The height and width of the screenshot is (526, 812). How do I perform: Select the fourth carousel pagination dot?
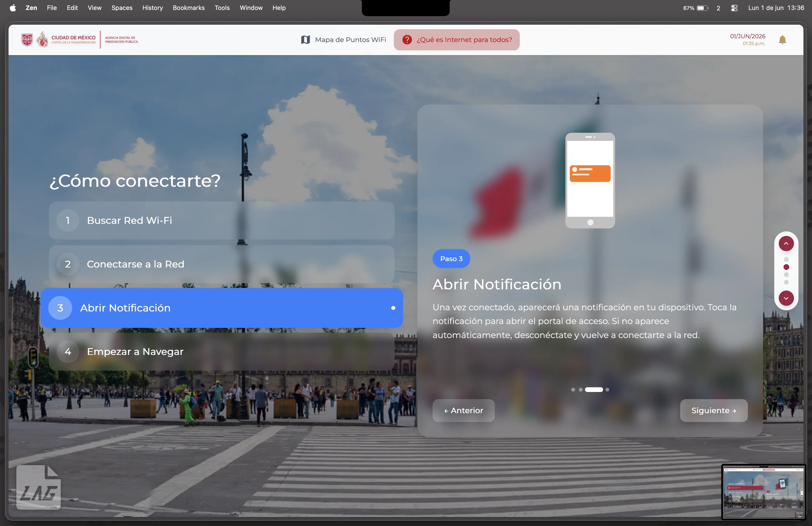[607, 390]
